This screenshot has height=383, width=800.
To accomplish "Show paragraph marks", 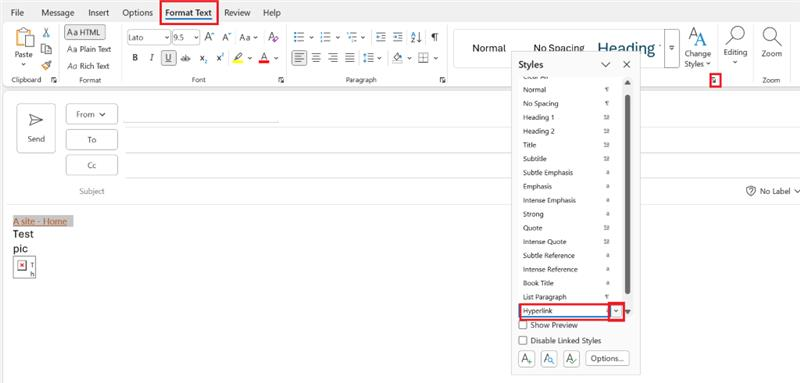I will [x=434, y=37].
